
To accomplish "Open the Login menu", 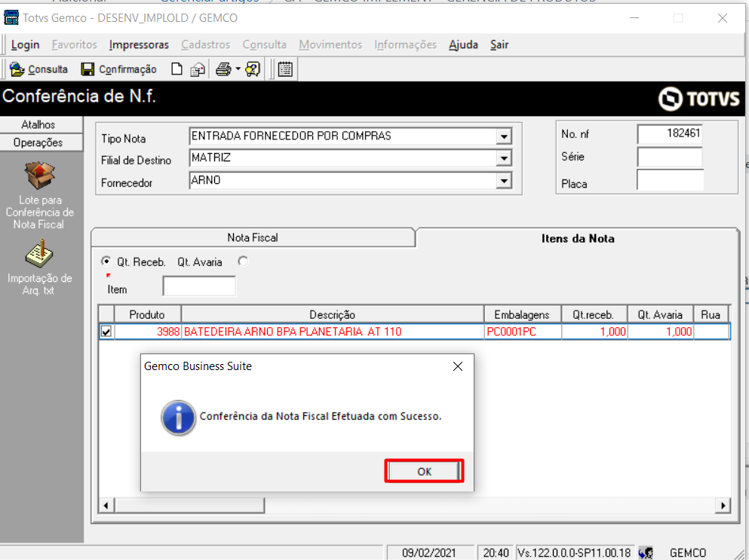I will point(25,44).
